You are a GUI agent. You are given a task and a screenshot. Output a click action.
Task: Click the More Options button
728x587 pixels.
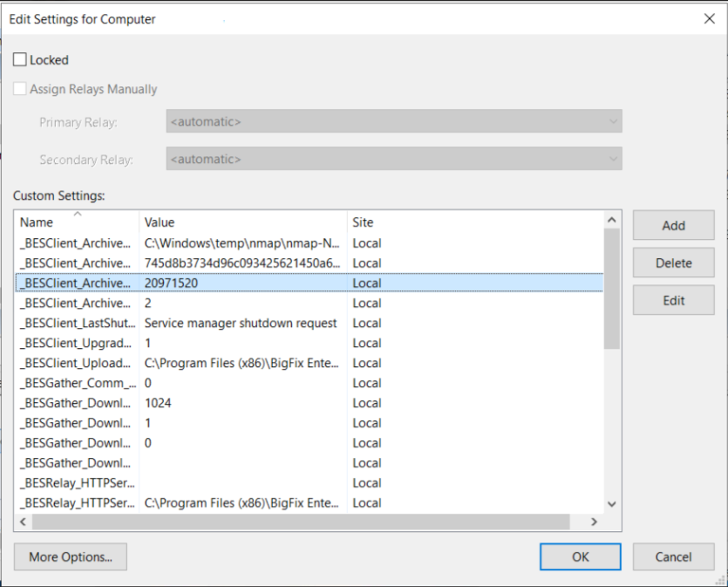click(x=70, y=556)
